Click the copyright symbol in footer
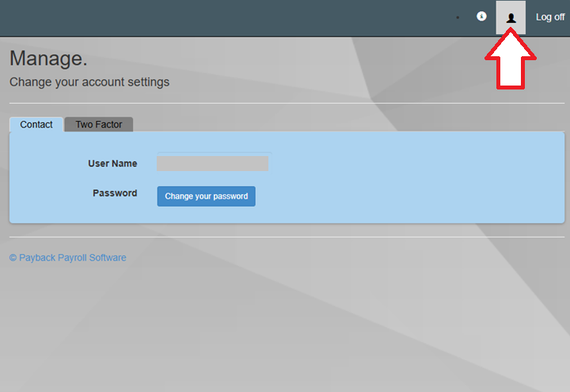Image resolution: width=570 pixels, height=392 pixels. pyautogui.click(x=13, y=257)
